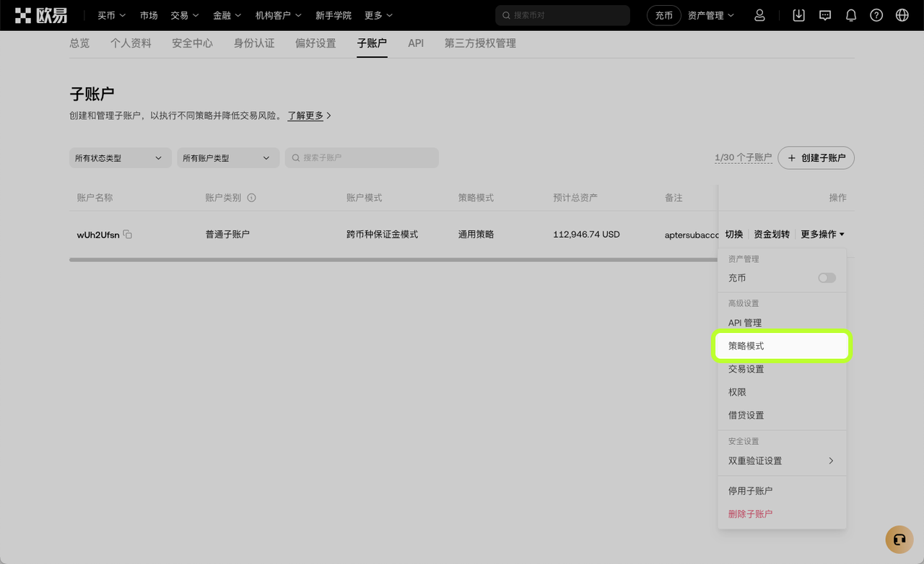The width and height of the screenshot is (924, 564).
Task: Open the 所有账户类型 dropdown
Action: point(227,158)
